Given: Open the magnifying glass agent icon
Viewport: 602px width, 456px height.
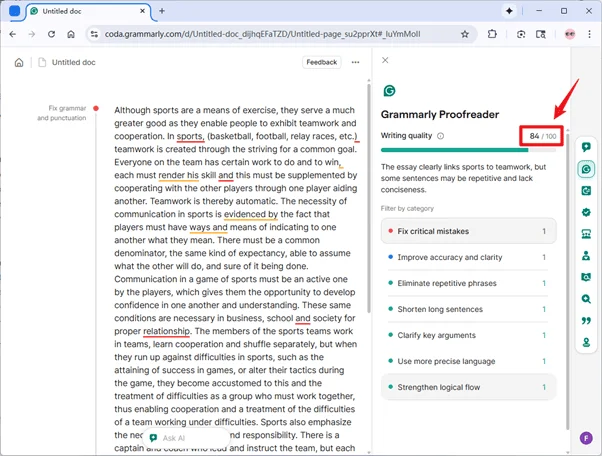Looking at the screenshot, I should (x=586, y=299).
